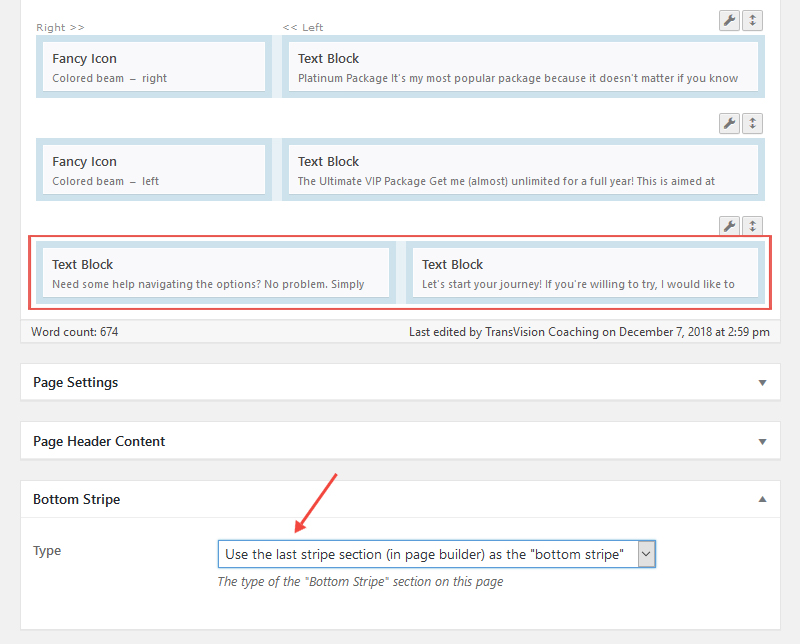Screen dimensions: 800x644
Task: Select Fancy Icon block with Colored beam right
Action: [x=154, y=67]
